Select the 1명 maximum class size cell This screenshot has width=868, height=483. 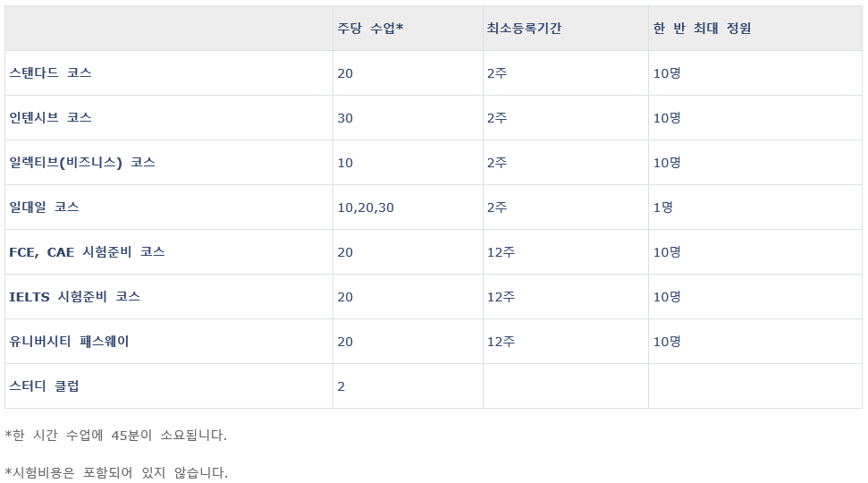tap(662, 208)
